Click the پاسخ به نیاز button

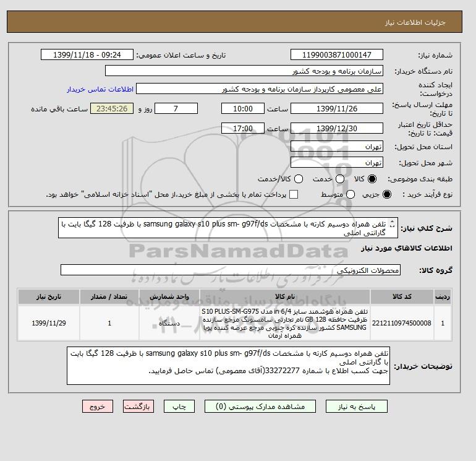coord(357,407)
